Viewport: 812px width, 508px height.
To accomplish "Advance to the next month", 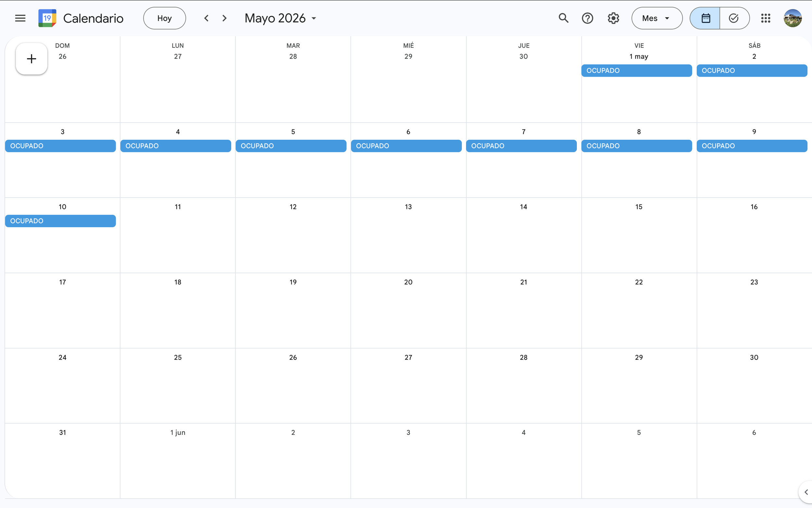I will tap(224, 18).
